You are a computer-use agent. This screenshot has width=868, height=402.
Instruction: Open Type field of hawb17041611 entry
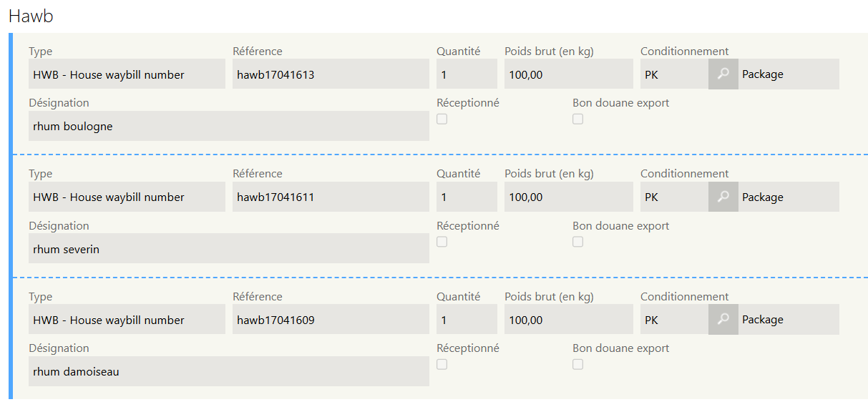pos(127,197)
